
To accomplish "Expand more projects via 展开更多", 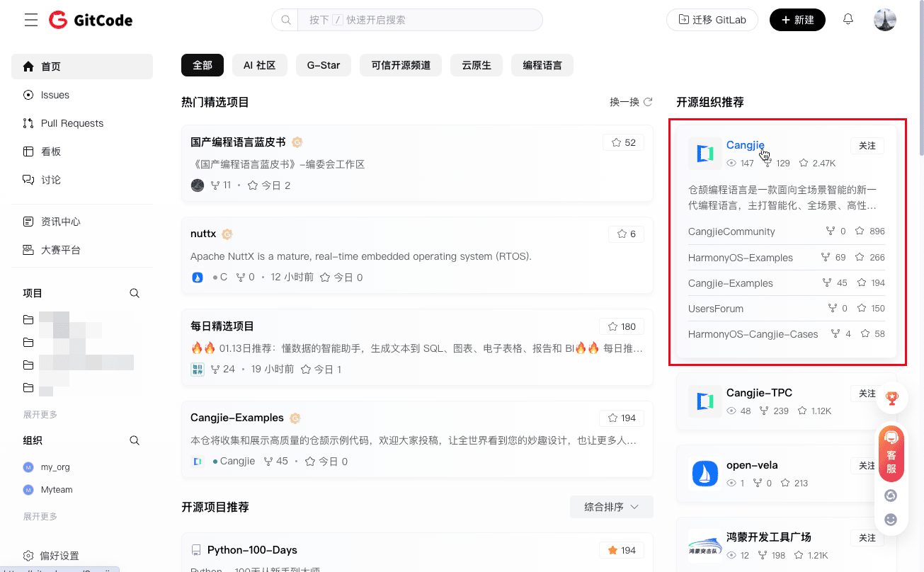I will pos(40,415).
